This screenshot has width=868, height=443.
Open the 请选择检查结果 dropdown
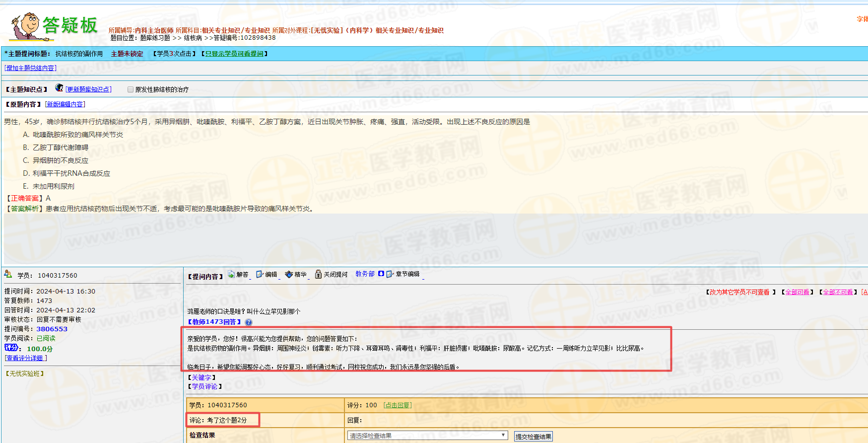427,436
